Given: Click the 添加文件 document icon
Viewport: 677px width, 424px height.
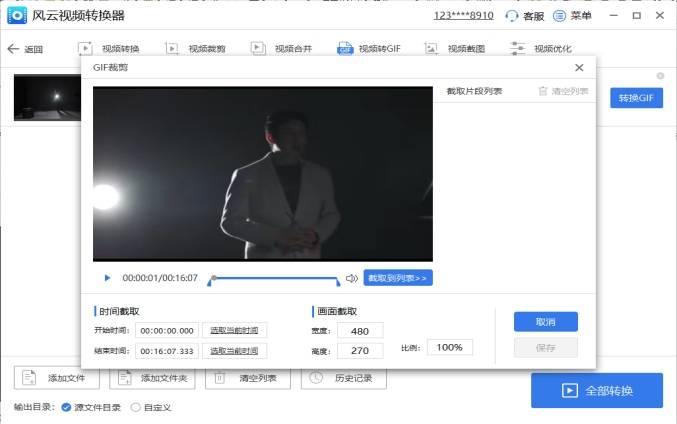Looking at the screenshot, I should click(x=29, y=378).
